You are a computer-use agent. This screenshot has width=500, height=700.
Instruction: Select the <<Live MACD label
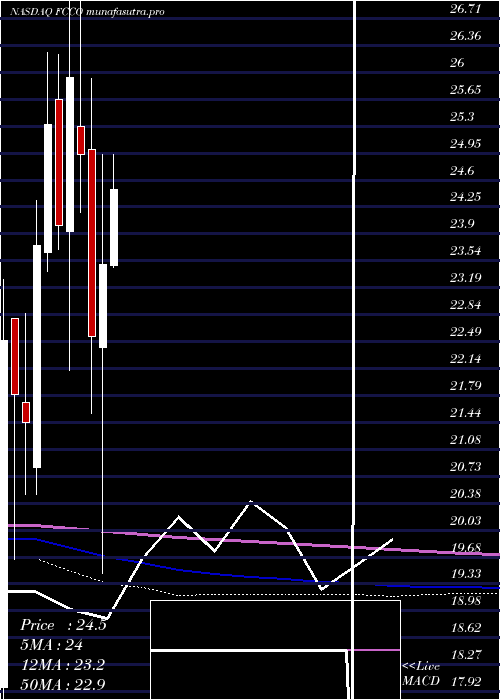pos(421,674)
